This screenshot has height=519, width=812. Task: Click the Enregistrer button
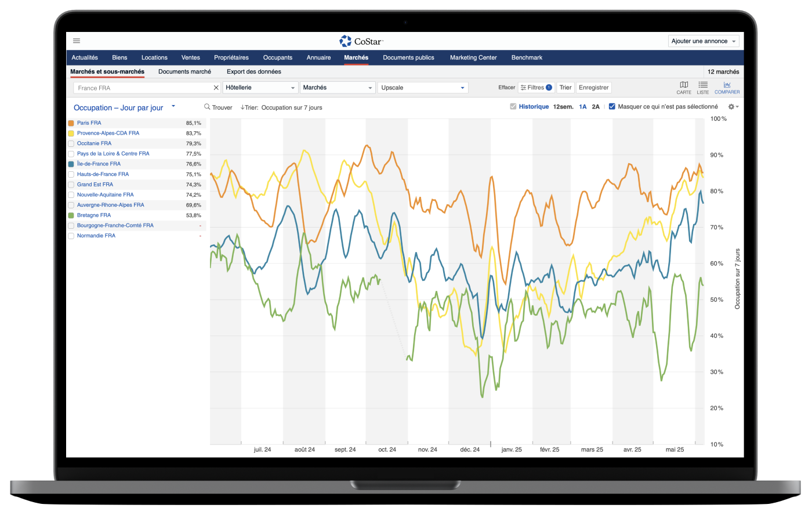(x=593, y=88)
